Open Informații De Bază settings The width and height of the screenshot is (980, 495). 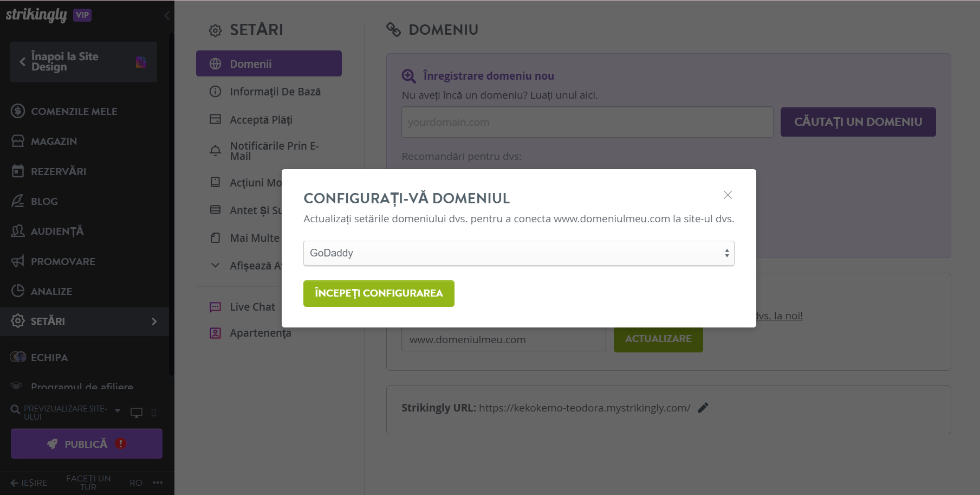coord(275,92)
